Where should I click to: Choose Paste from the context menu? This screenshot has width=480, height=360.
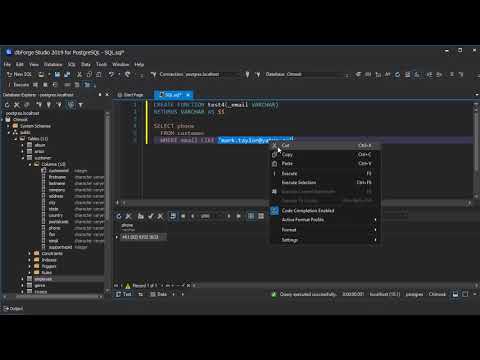tap(325, 164)
